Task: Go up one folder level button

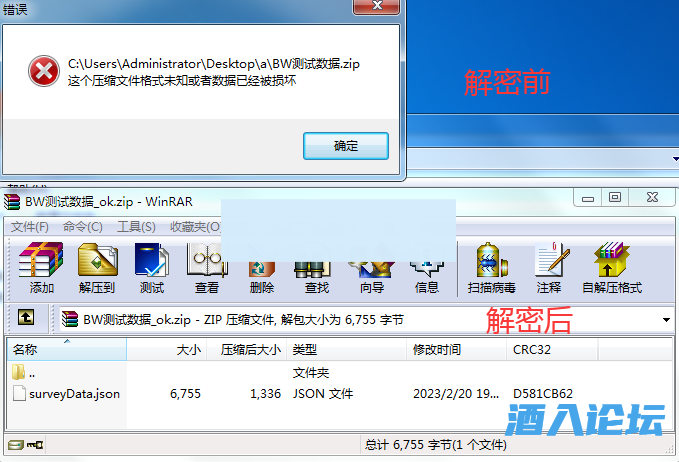Action: pos(26,317)
